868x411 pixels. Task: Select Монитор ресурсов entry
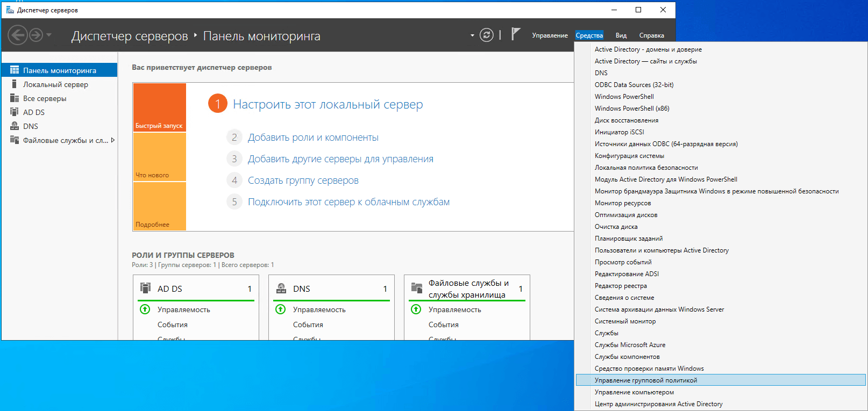pyautogui.click(x=721, y=203)
